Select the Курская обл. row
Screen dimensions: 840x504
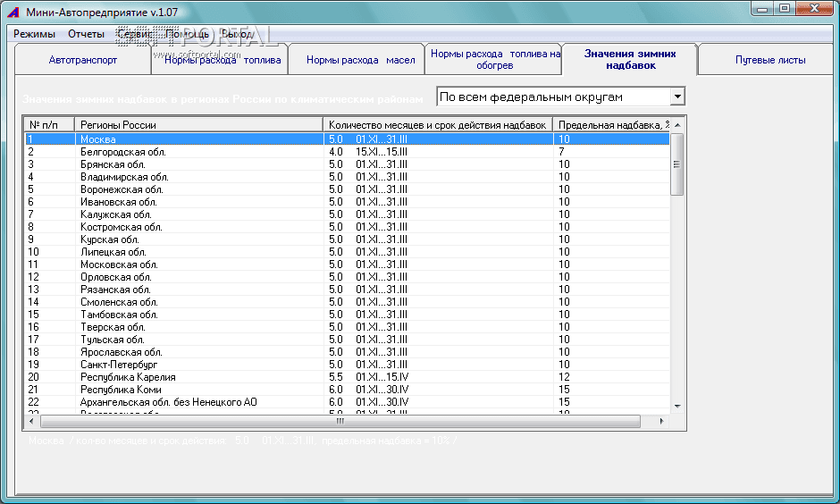pyautogui.click(x=347, y=239)
